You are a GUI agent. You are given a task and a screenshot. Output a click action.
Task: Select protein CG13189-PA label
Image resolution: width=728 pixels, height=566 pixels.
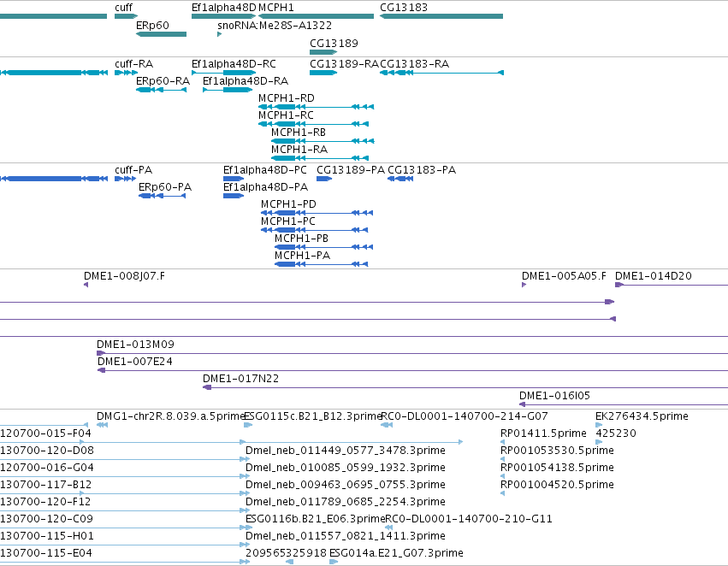[351, 170]
